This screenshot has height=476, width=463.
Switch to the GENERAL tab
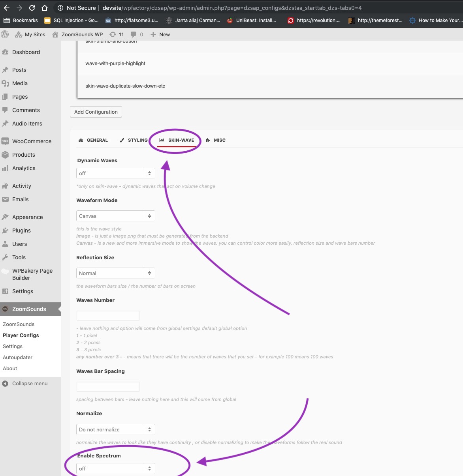(x=93, y=140)
